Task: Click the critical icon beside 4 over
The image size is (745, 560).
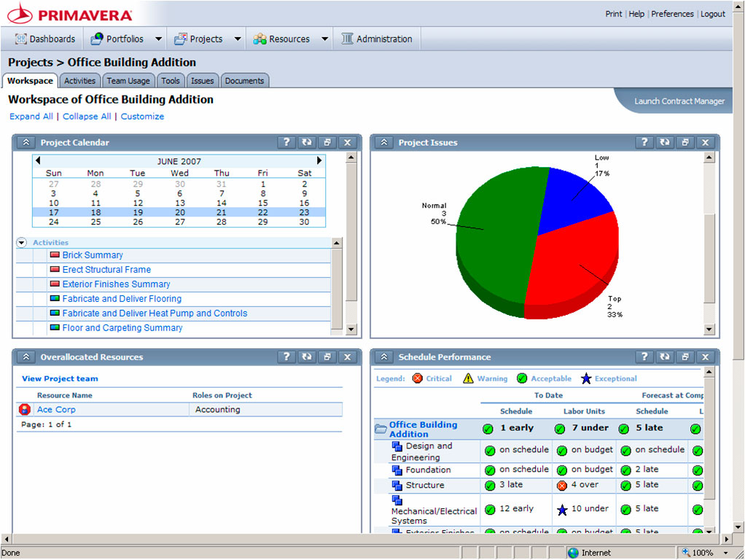Action: tap(562, 486)
